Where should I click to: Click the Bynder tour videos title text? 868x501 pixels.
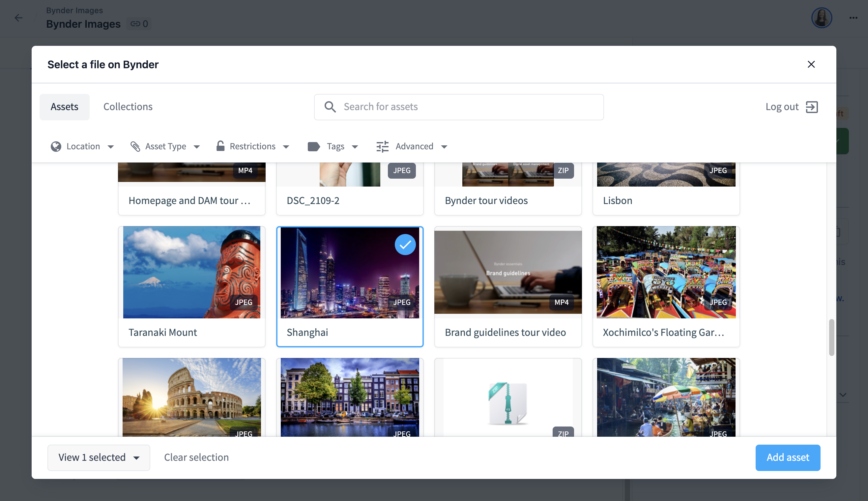pos(486,201)
